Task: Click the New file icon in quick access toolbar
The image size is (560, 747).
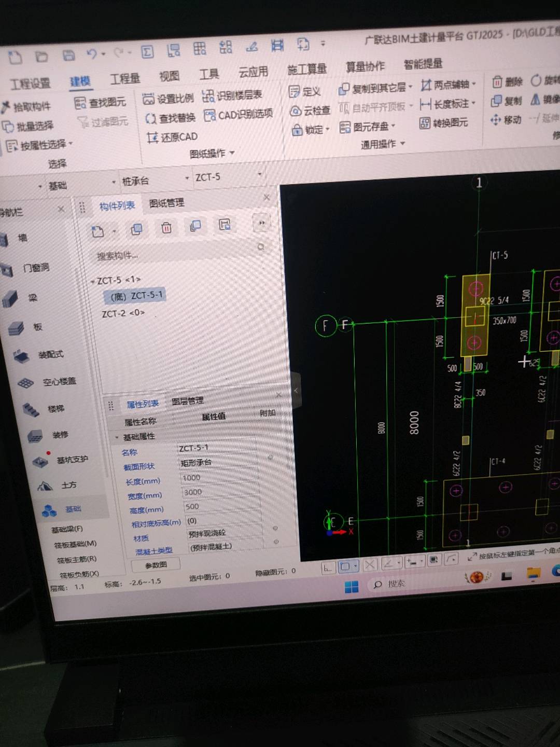Action: tap(15, 57)
